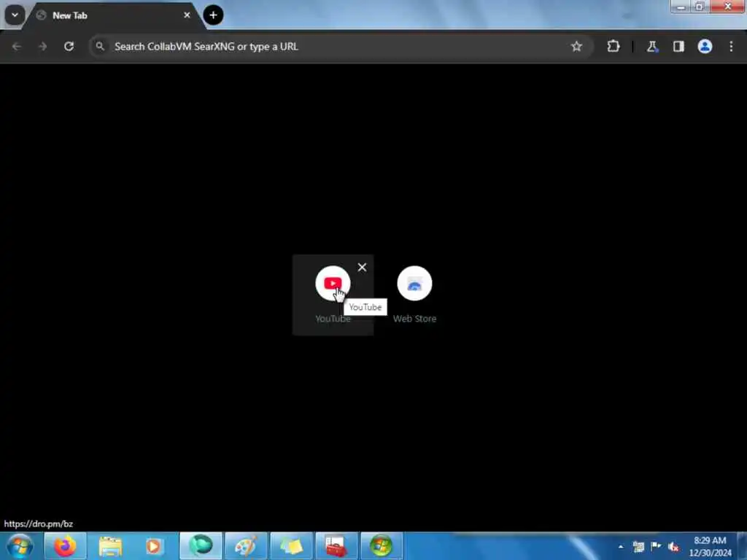Open Windows Media Player from taskbar
Screen dimensions: 747x560
[x=155, y=545]
